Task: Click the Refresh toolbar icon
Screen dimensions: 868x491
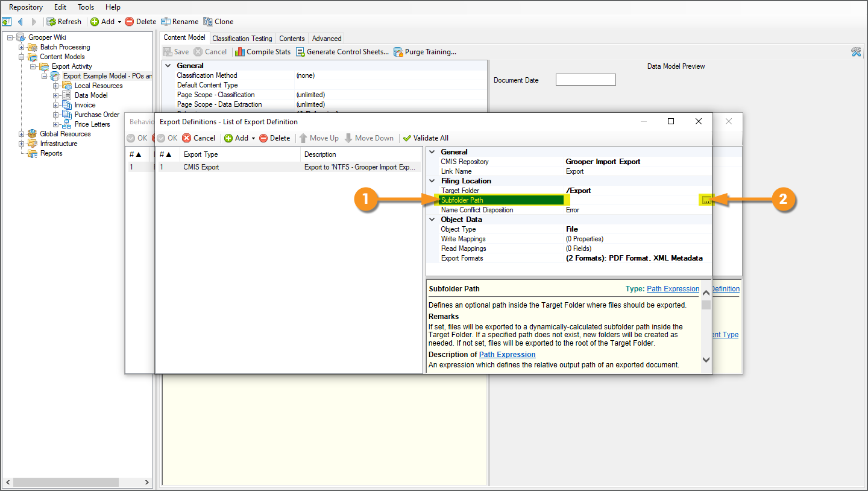Action: [52, 22]
